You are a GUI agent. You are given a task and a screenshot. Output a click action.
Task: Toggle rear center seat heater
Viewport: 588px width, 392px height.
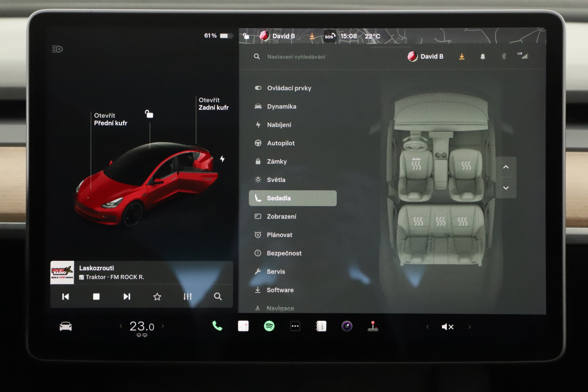point(440,221)
